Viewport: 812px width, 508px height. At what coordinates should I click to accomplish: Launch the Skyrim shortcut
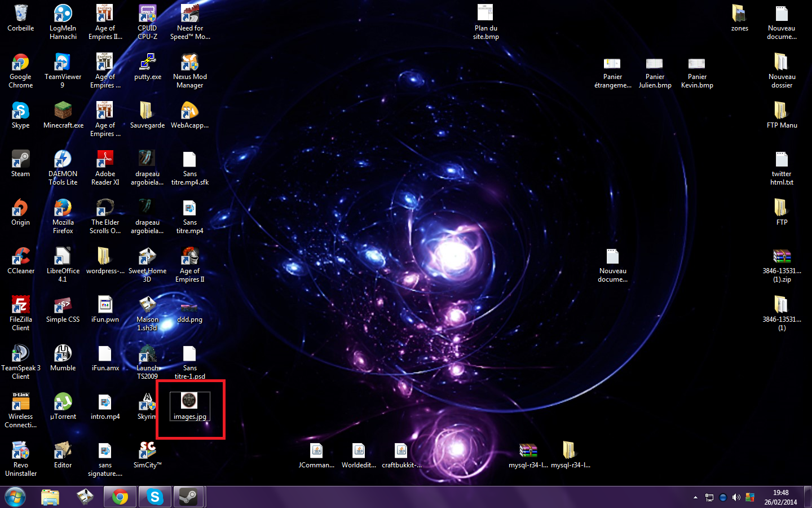tap(147, 406)
